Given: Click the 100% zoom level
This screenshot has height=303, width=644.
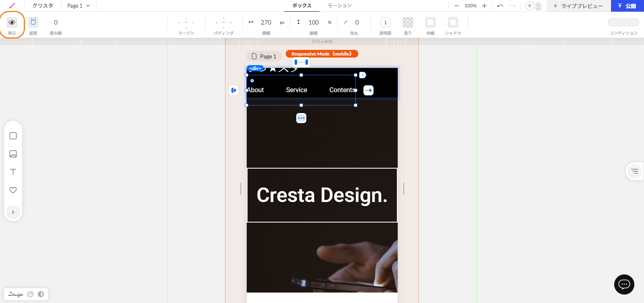Looking at the screenshot, I should pos(471,6).
